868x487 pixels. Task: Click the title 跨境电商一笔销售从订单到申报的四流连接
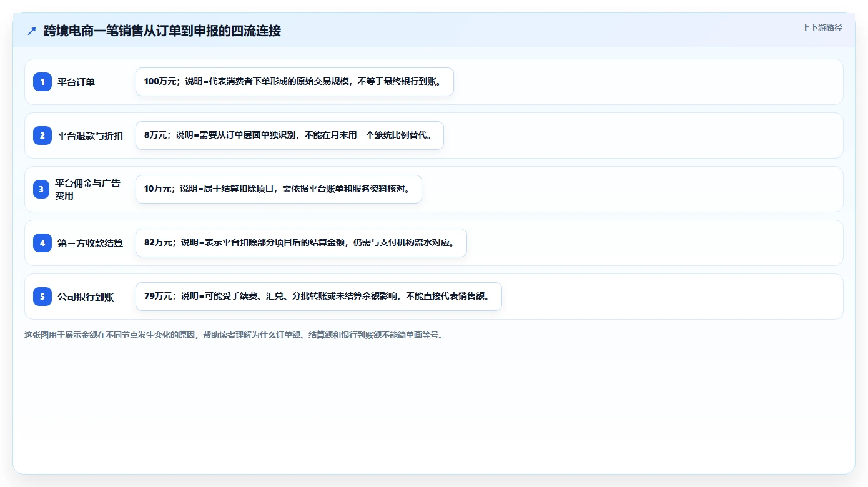coord(162,31)
